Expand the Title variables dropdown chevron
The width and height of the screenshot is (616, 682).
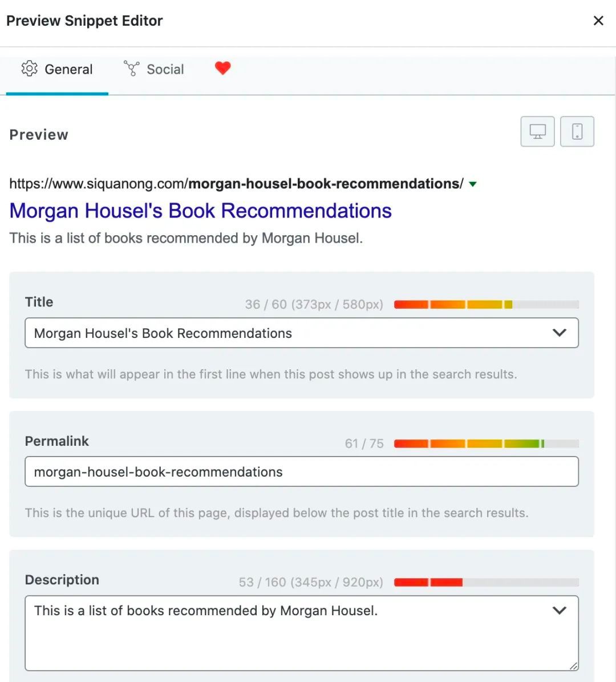click(560, 333)
